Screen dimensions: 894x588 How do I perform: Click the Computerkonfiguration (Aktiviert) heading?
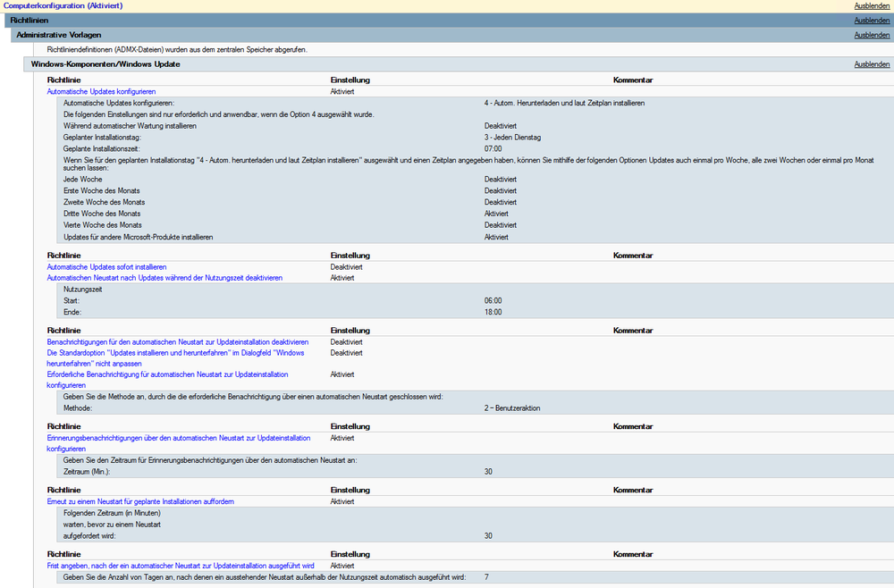(63, 6)
